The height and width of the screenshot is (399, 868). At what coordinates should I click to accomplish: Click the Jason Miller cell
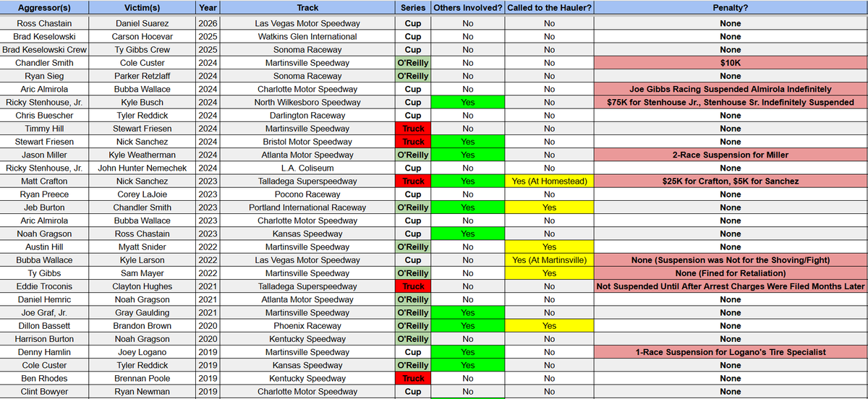pyautogui.click(x=44, y=155)
